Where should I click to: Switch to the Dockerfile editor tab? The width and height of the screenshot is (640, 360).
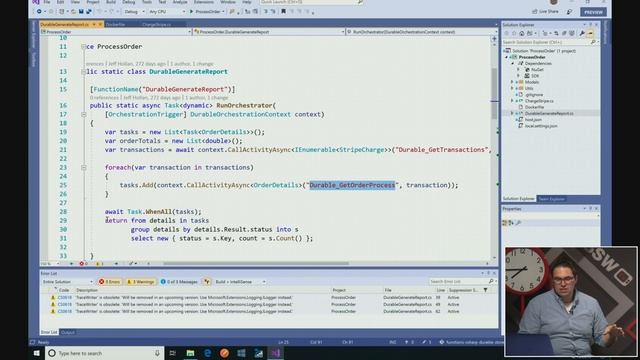[116, 24]
